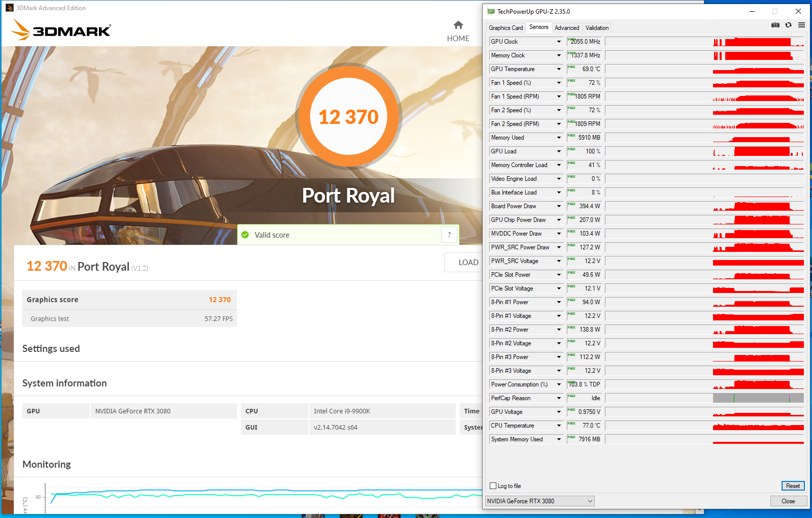This screenshot has height=518, width=812.
Task: Open the PCIe Slot Voltage dropdown
Action: coord(559,288)
